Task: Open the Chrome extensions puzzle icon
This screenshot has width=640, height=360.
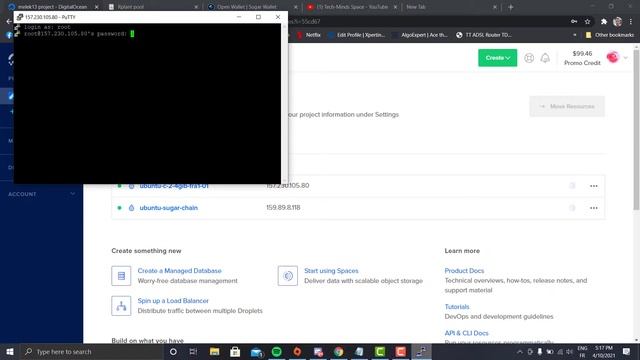Action: pos(604,21)
